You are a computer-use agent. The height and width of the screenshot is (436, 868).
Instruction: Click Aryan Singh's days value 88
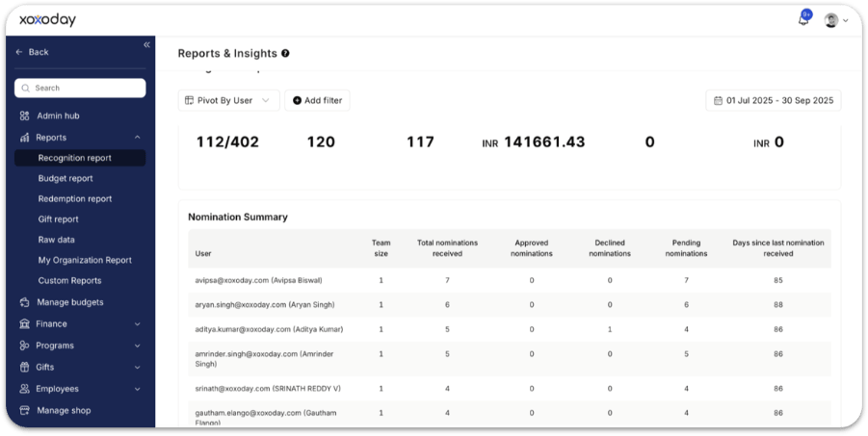tap(778, 305)
